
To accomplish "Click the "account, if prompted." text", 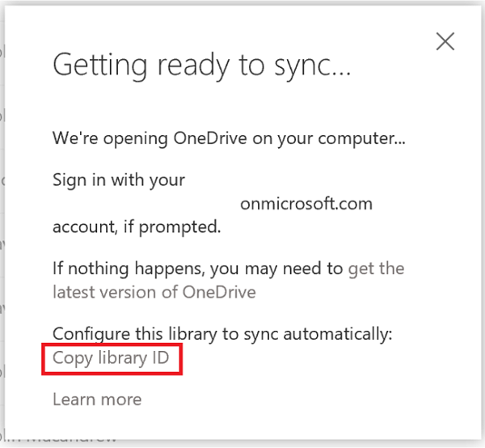I will (x=137, y=227).
